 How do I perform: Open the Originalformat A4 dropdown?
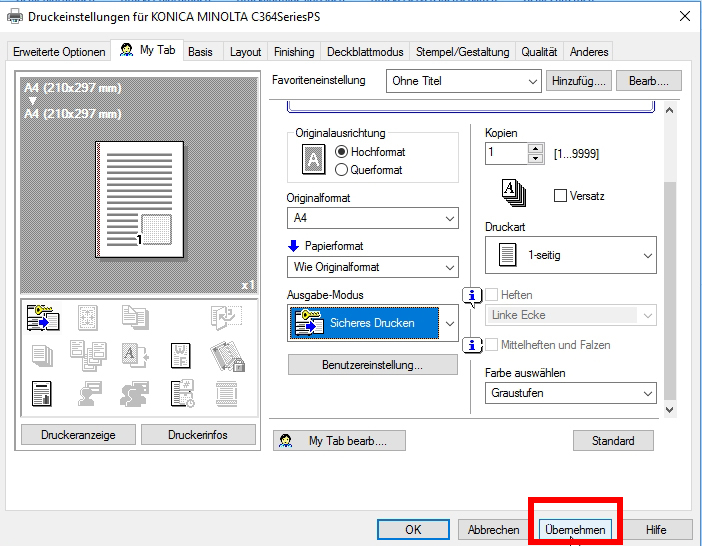click(372, 218)
